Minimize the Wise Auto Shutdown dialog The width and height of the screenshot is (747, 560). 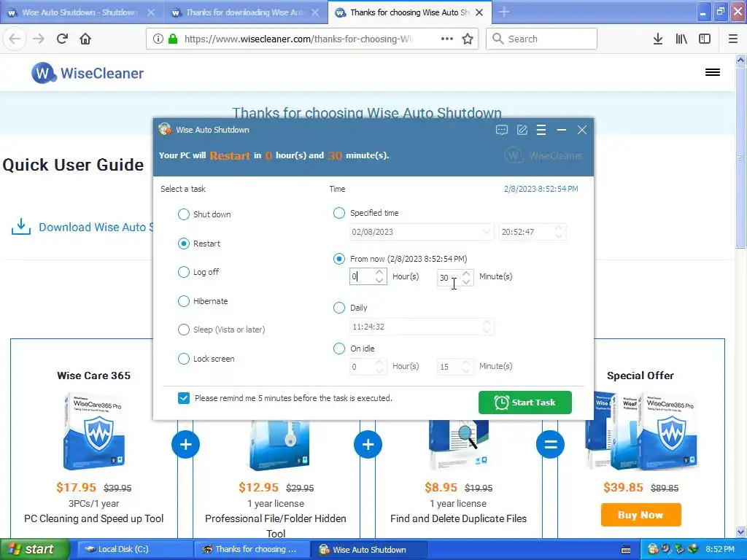point(562,130)
